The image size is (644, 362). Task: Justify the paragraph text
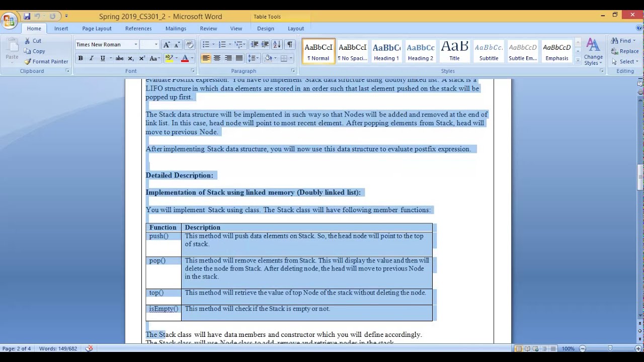[239, 58]
